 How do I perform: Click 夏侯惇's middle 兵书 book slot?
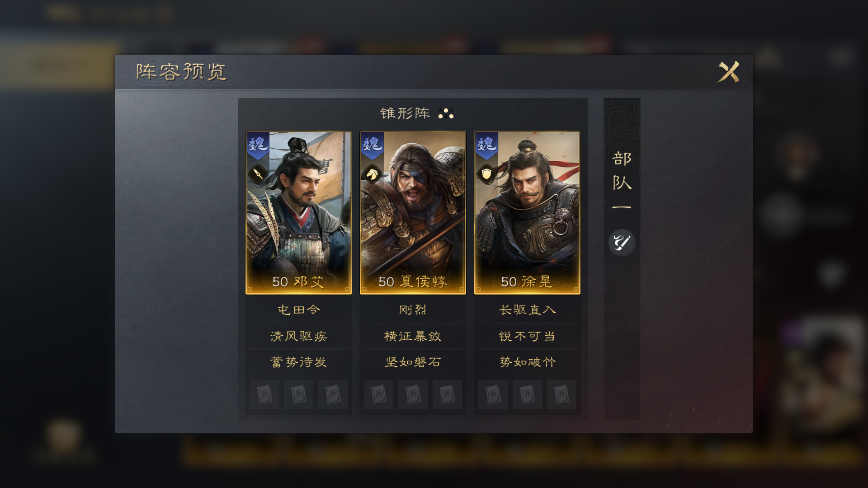[413, 394]
